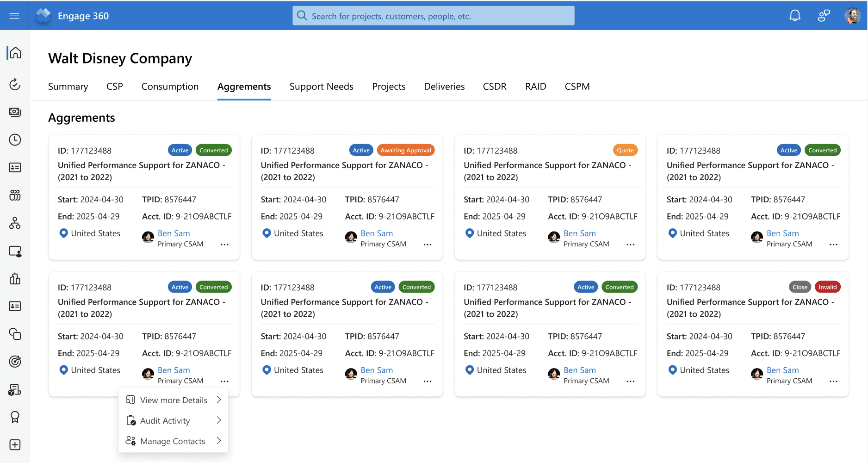Open the clock history sidebar icon

[x=15, y=140]
